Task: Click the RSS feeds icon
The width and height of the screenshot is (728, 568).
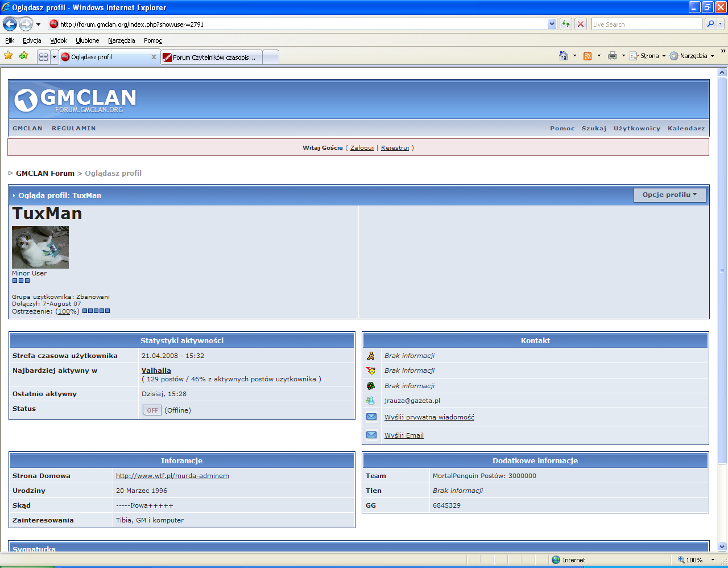Action: point(588,56)
